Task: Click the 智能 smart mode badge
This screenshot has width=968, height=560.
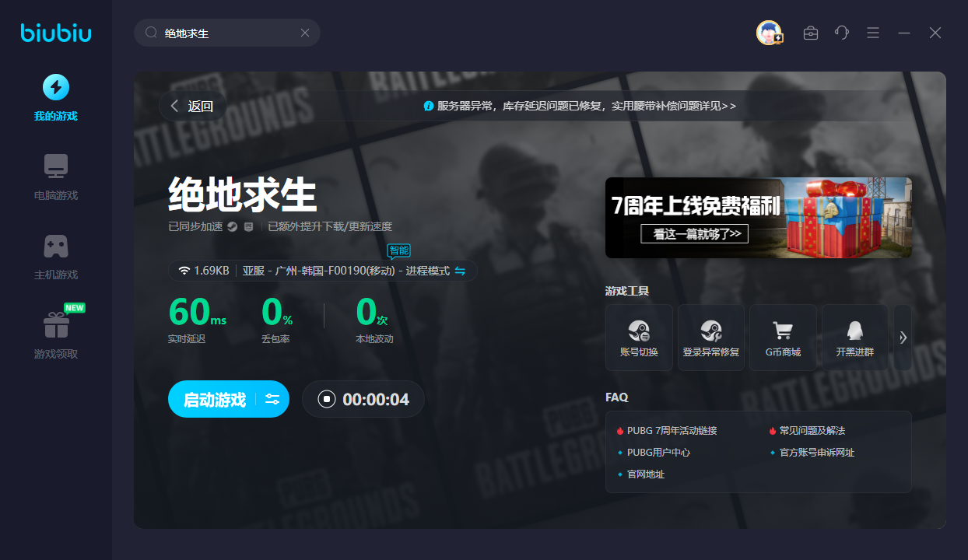Action: [398, 250]
